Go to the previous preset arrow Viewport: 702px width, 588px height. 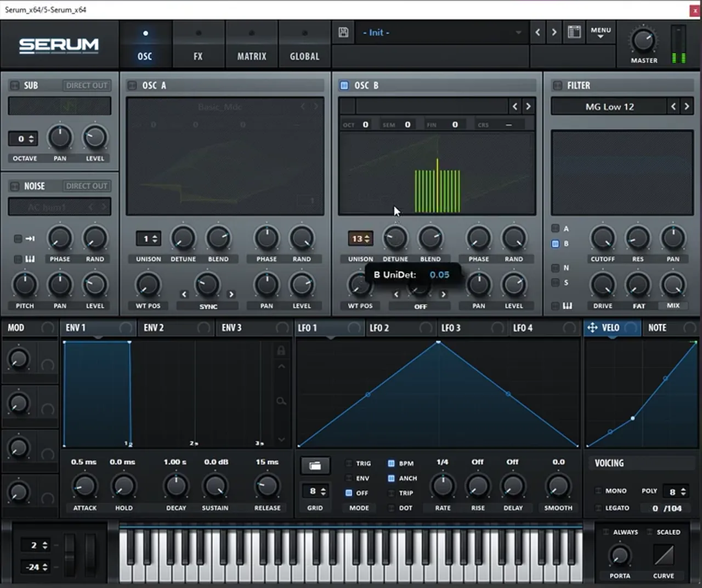[x=537, y=32]
